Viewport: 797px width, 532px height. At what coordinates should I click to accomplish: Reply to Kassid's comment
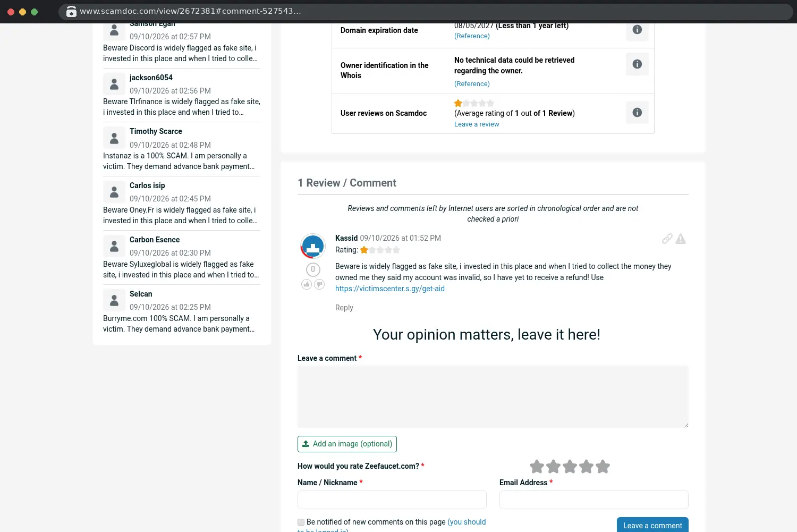click(x=344, y=308)
